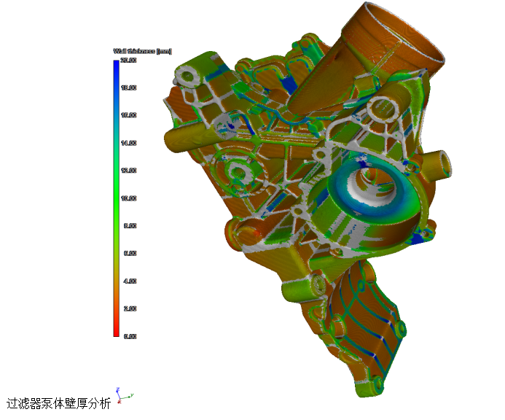Select the 0.00 legend minimum value

point(129,336)
